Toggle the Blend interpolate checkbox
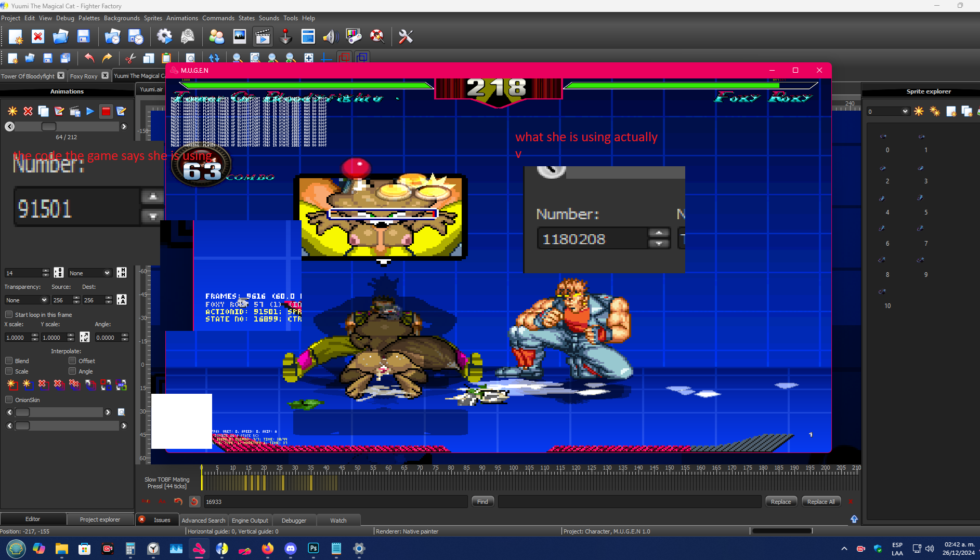The width and height of the screenshot is (980, 560). coord(9,361)
